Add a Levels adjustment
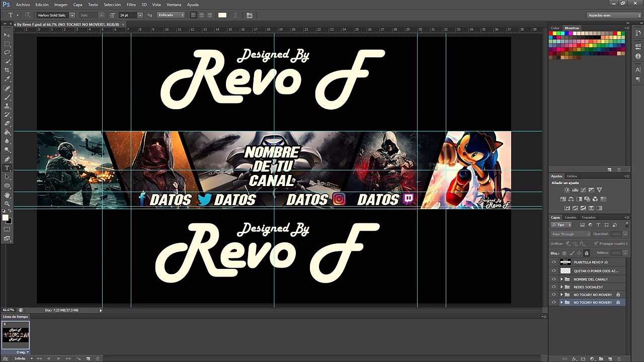644x362 pixels. click(x=575, y=190)
